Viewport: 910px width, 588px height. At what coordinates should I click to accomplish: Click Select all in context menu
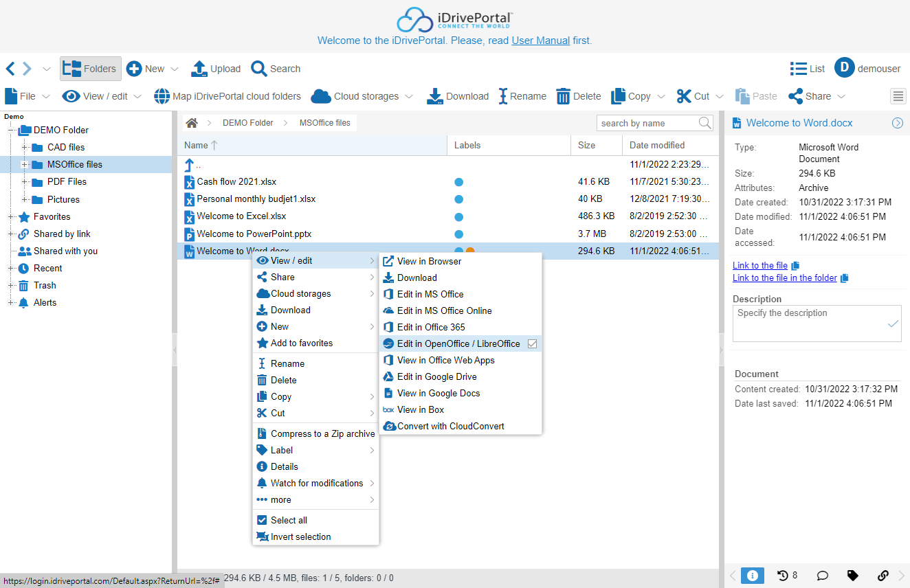(289, 520)
